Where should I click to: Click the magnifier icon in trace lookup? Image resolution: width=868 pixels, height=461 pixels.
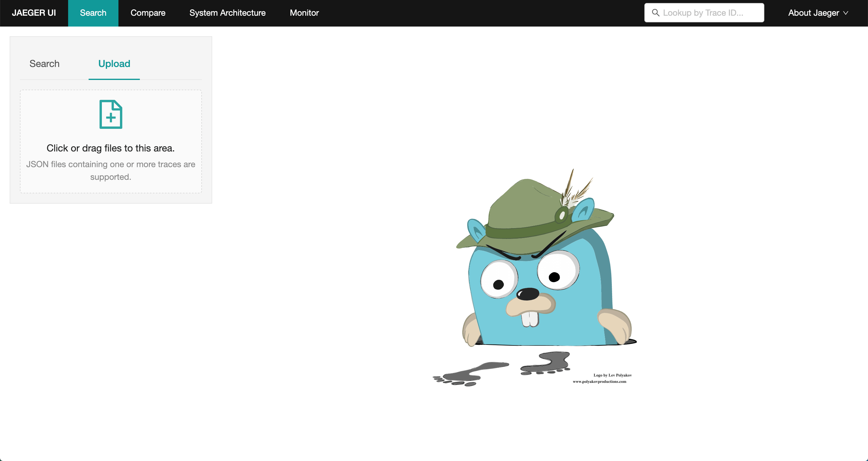click(x=656, y=13)
